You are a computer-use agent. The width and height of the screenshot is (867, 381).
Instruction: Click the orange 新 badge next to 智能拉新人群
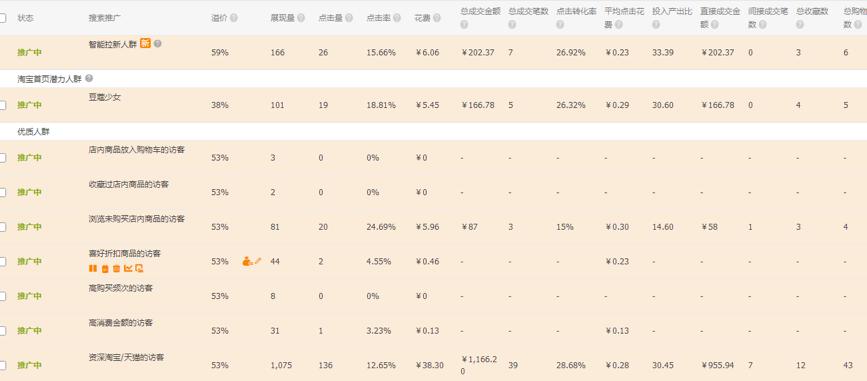click(145, 43)
